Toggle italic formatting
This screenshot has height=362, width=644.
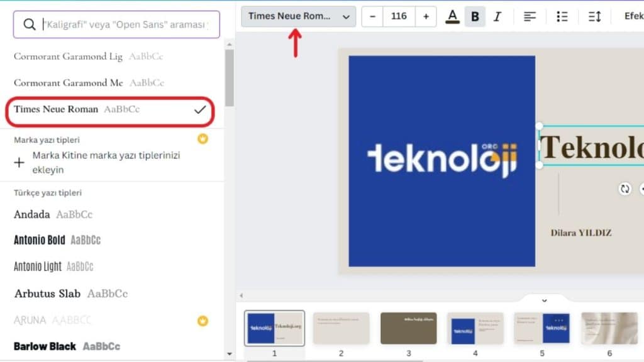pos(497,16)
